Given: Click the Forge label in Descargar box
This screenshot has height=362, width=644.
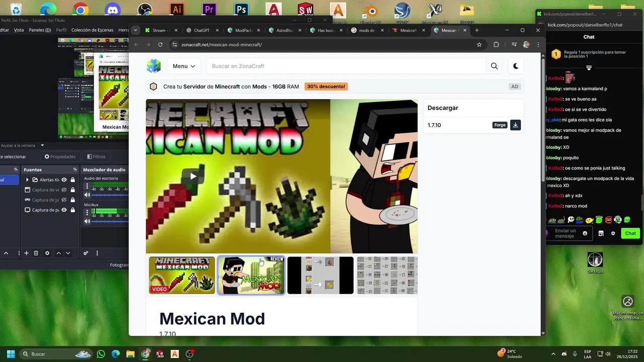Looking at the screenshot, I should click(x=500, y=125).
